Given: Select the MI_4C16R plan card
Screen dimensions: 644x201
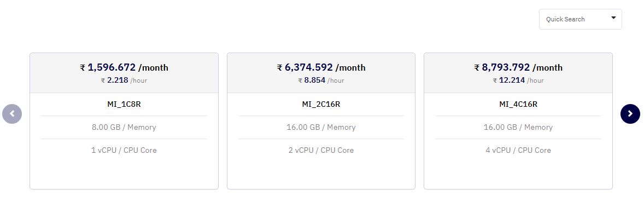Looking at the screenshot, I should tap(518, 121).
